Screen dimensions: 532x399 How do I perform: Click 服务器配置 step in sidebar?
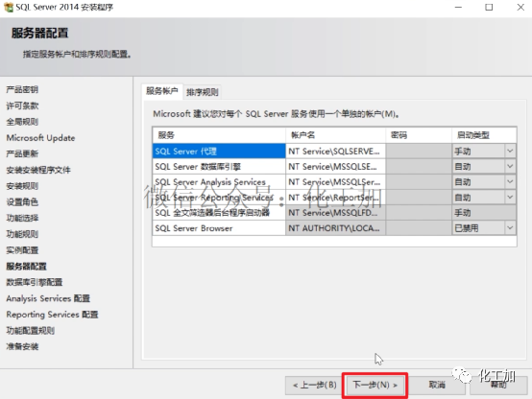pyautogui.click(x=26, y=266)
